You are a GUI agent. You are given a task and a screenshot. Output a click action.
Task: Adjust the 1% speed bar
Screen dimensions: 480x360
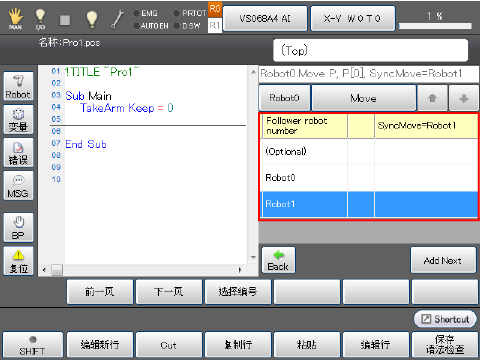(x=435, y=26)
